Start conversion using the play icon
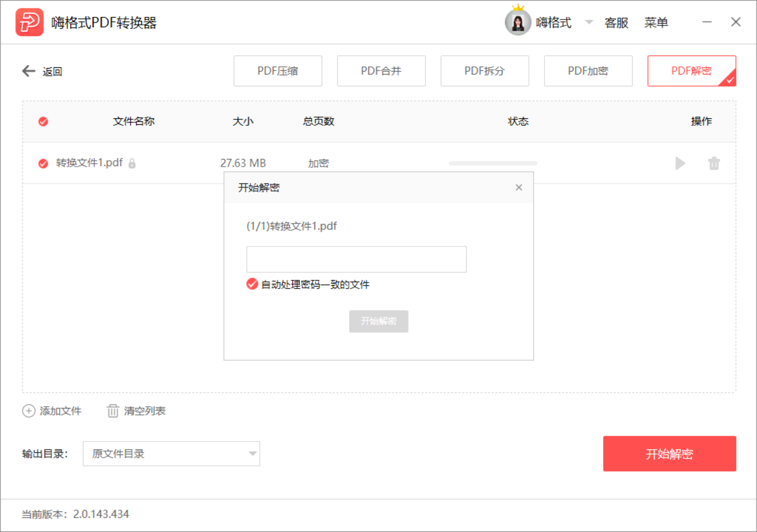The width and height of the screenshot is (757, 532). 680,163
